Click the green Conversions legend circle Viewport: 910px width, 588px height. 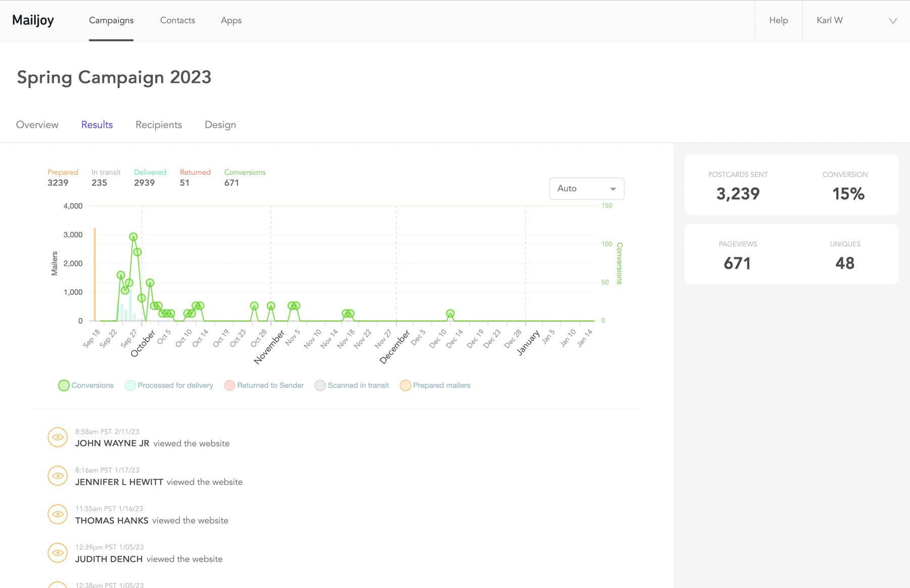(64, 385)
